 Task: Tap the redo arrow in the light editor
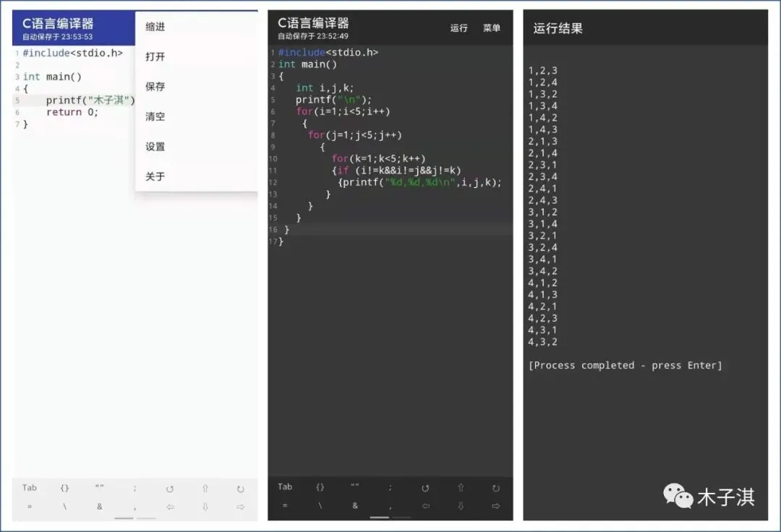pyautogui.click(x=241, y=489)
